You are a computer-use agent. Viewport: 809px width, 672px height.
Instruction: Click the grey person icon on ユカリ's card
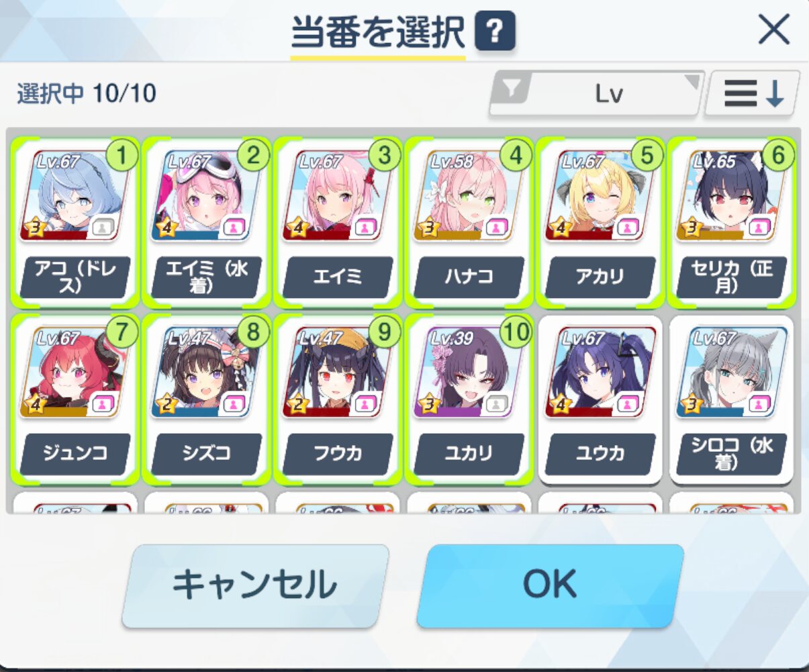click(495, 404)
